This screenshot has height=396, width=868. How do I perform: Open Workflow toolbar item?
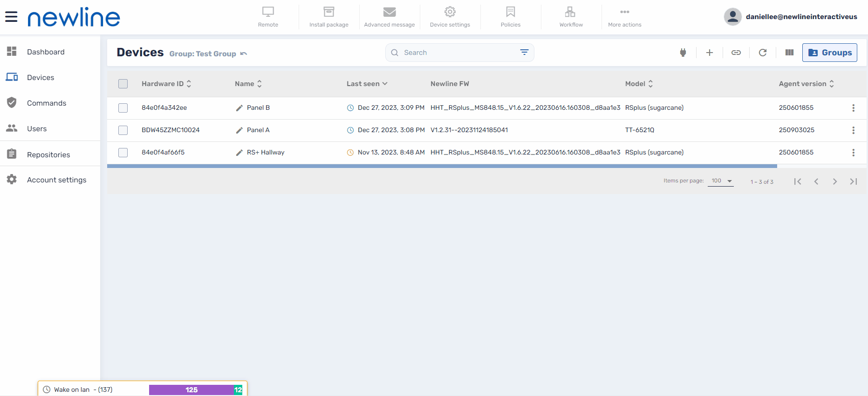click(571, 17)
